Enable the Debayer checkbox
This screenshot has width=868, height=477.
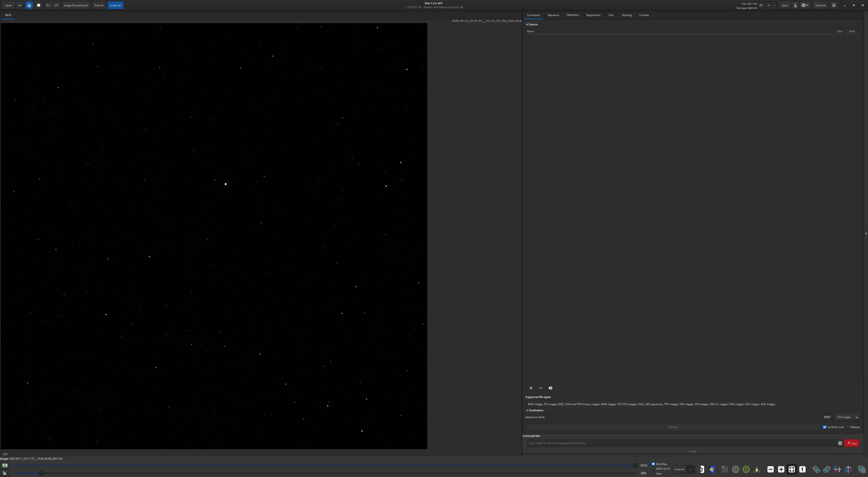[853, 427]
